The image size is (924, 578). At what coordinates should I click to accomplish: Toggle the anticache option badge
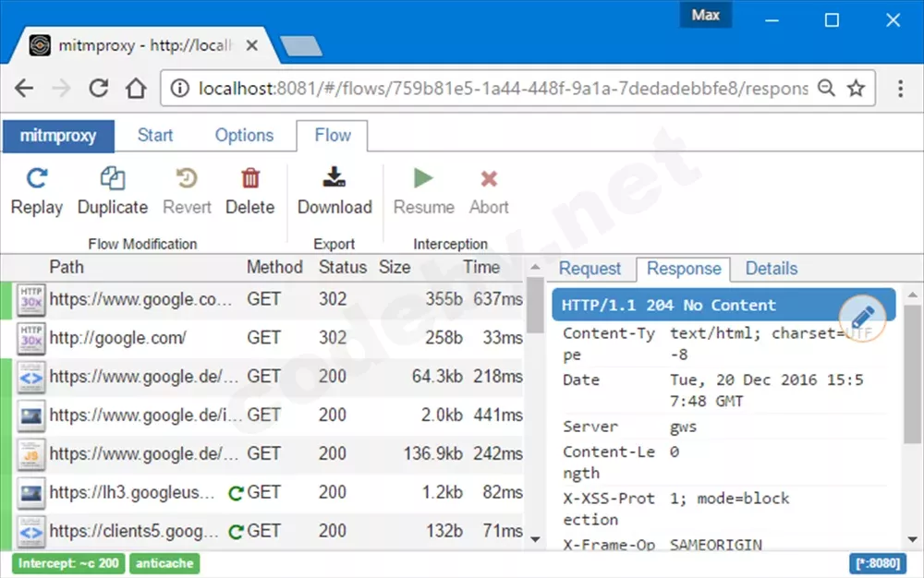(x=164, y=563)
